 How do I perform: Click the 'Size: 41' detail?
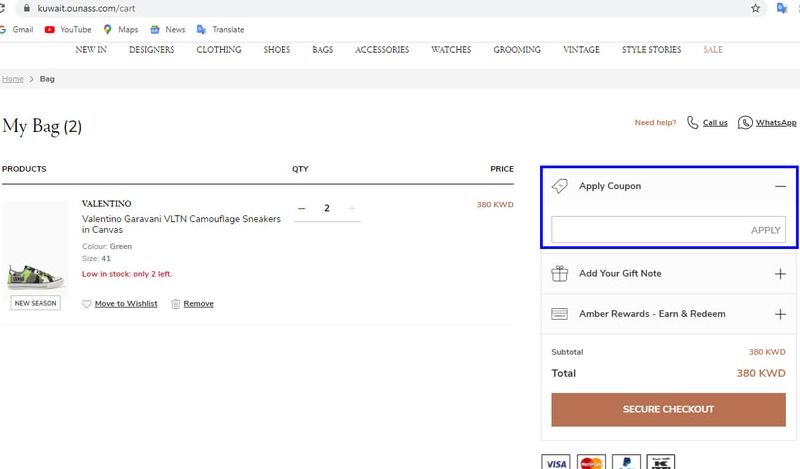[96, 258]
